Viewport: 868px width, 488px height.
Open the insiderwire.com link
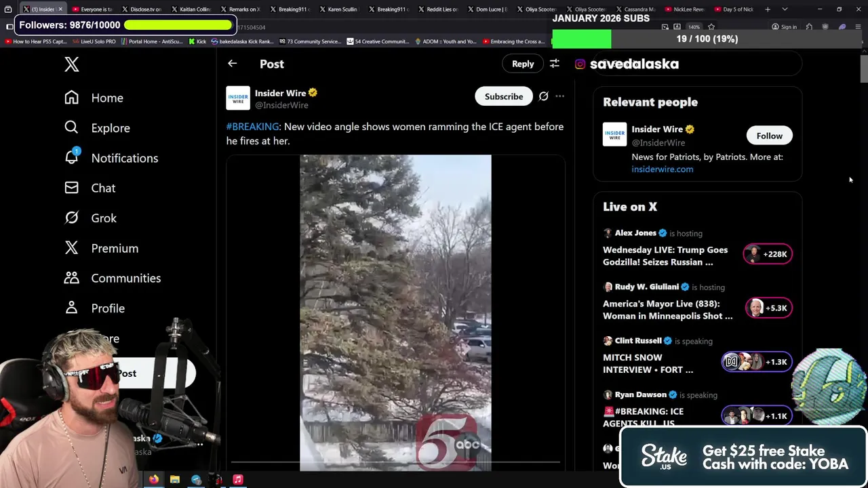click(663, 169)
